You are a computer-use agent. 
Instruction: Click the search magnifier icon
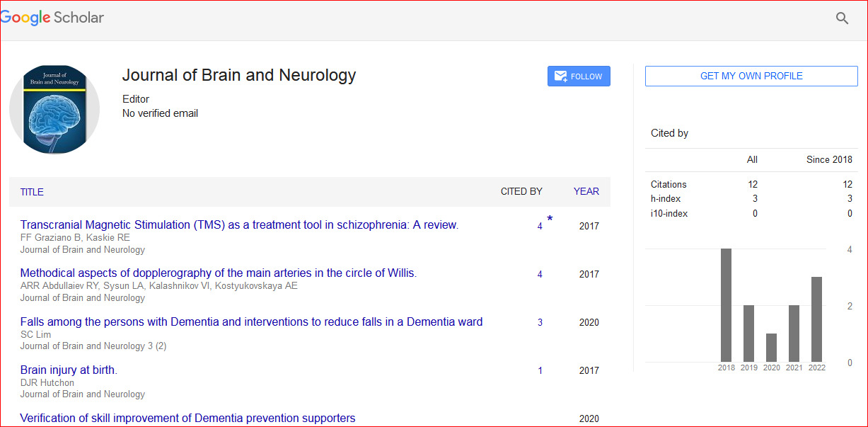point(842,18)
